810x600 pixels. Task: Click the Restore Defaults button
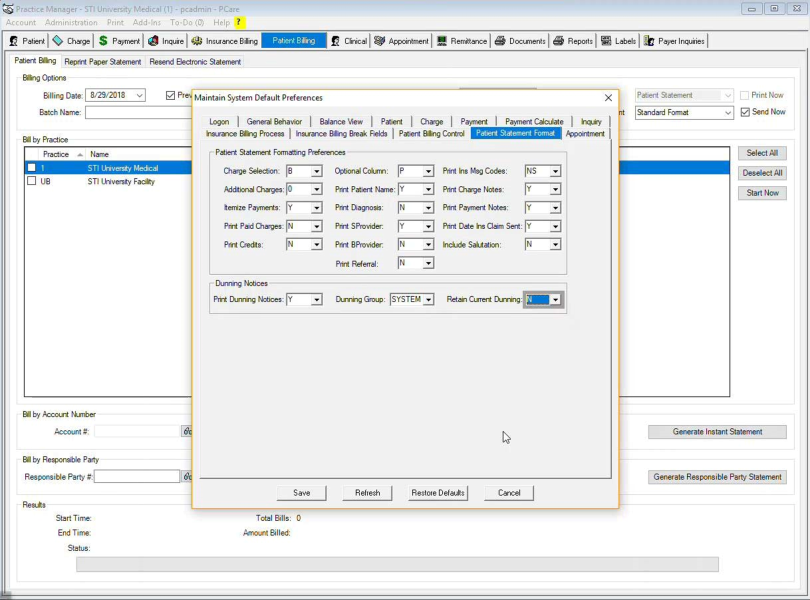[x=438, y=493]
